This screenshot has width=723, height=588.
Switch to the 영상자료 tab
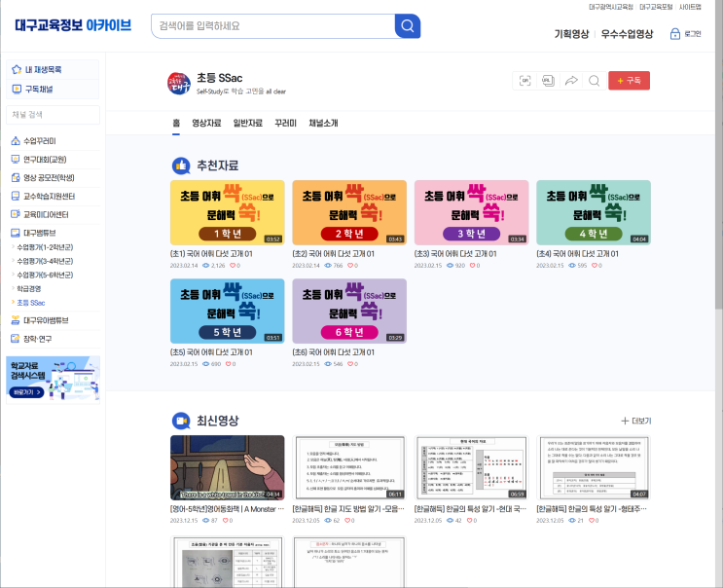coord(206,123)
